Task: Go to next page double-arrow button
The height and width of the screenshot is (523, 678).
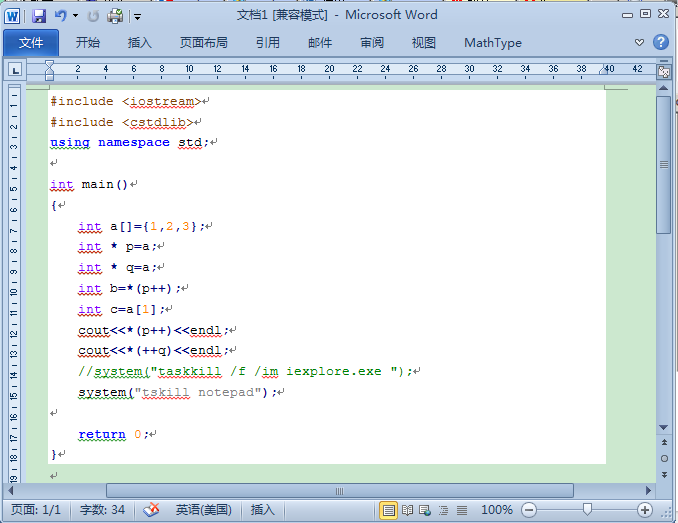Action: (x=664, y=475)
